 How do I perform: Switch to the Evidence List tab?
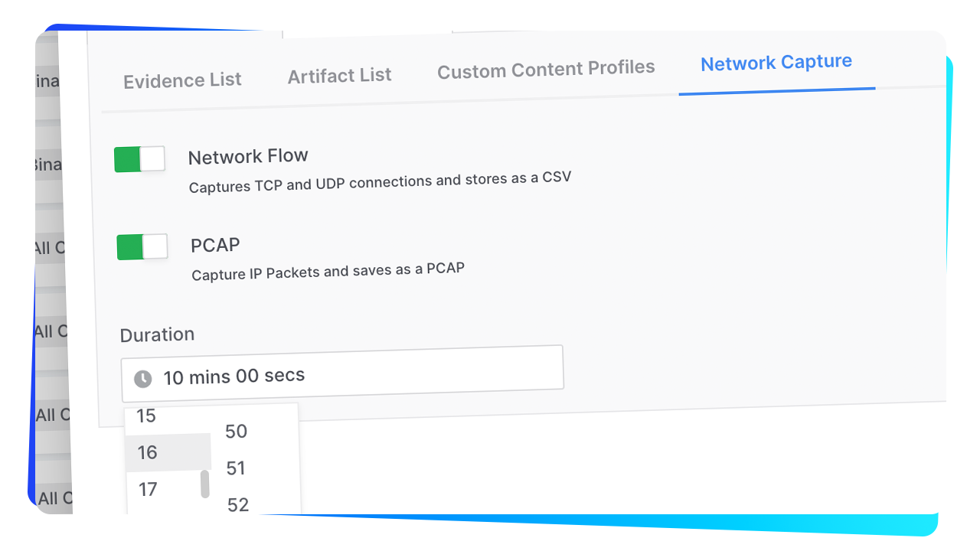(182, 80)
